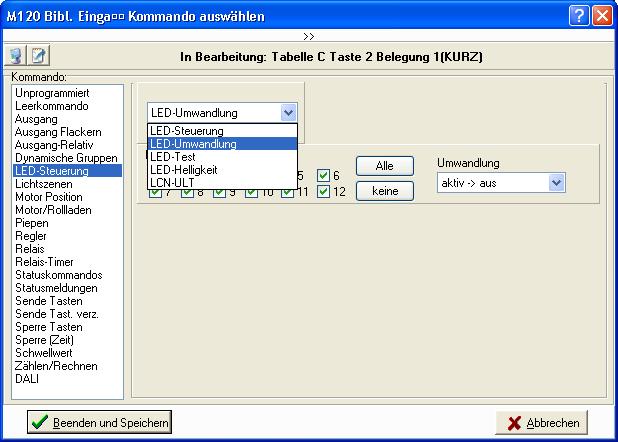Choose DALI from the Kommando list

click(x=28, y=379)
